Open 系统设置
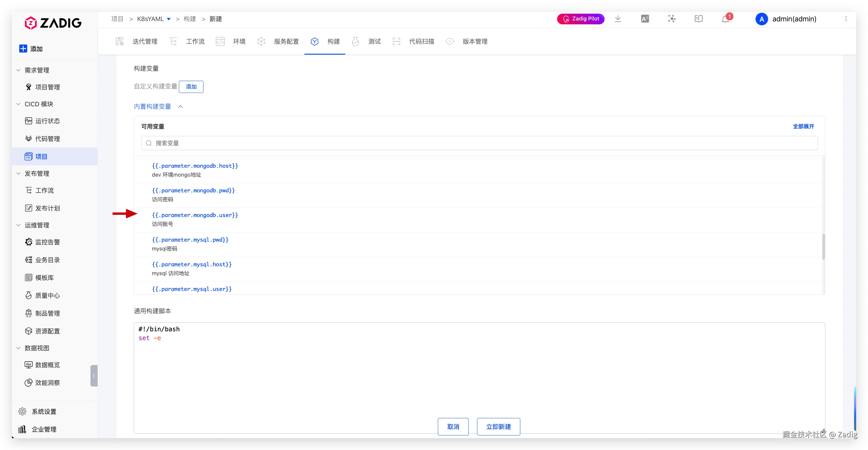This screenshot has width=868, height=450. (x=44, y=412)
